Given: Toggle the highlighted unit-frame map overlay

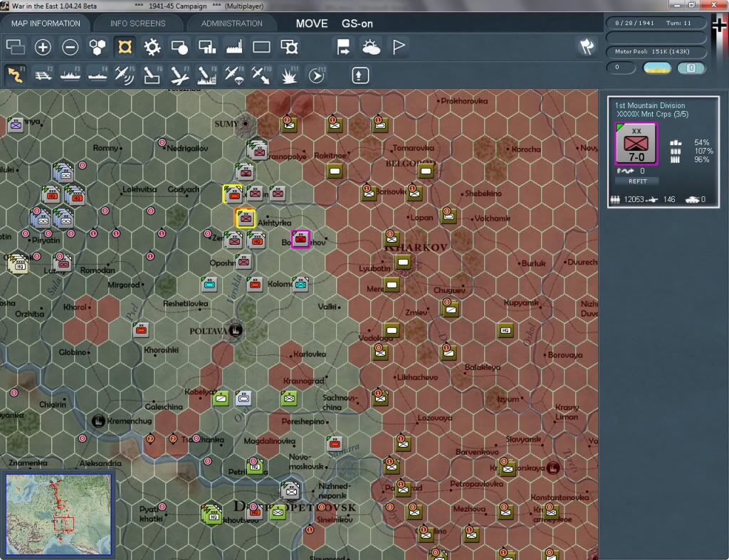Looking at the screenshot, I should pos(125,47).
